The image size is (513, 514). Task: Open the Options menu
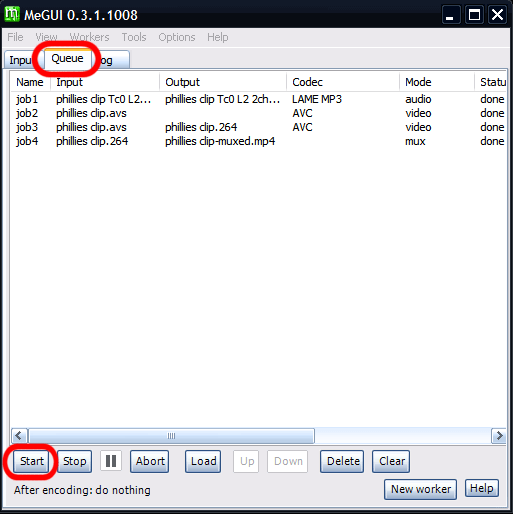click(177, 37)
